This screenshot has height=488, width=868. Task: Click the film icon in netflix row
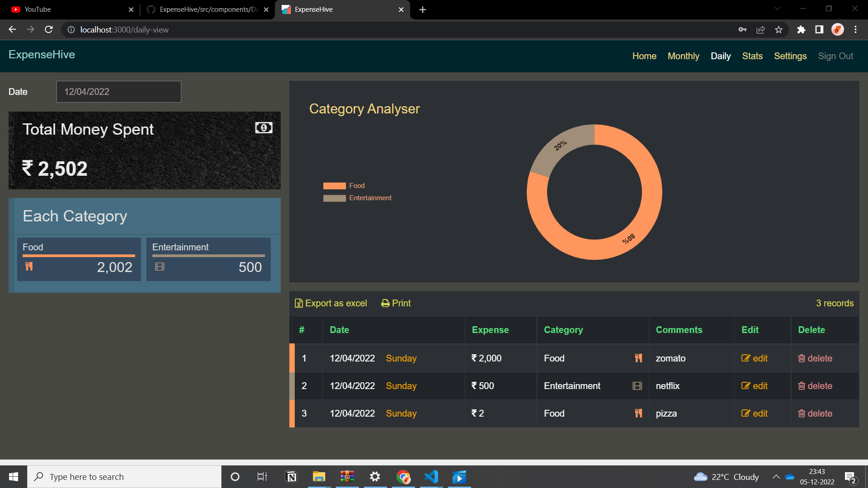tap(637, 386)
